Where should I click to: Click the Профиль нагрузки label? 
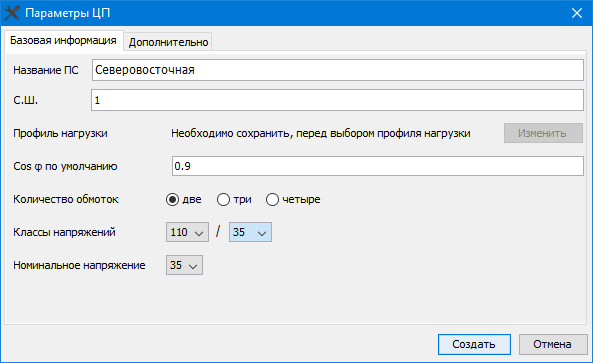pyautogui.click(x=61, y=133)
